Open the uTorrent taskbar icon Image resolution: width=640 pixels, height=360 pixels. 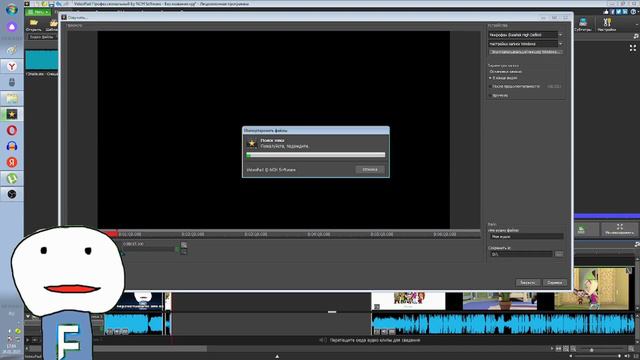[x=12, y=178]
